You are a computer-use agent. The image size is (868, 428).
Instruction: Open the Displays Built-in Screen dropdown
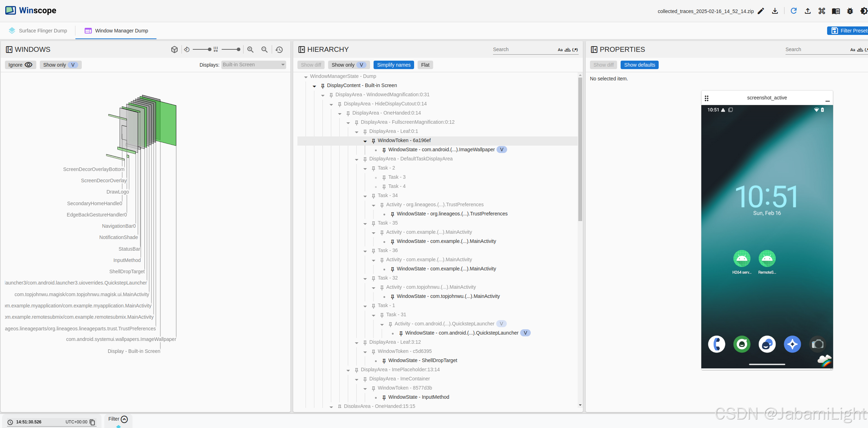[x=253, y=65]
